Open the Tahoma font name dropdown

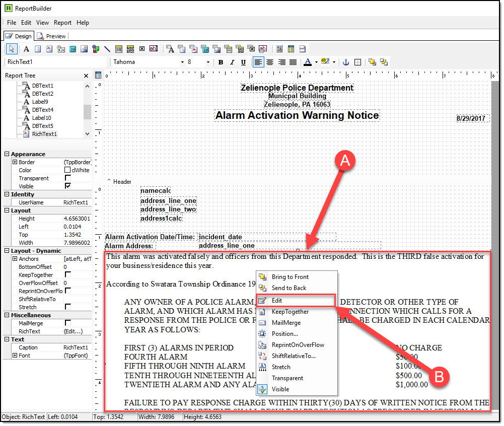coord(182,62)
